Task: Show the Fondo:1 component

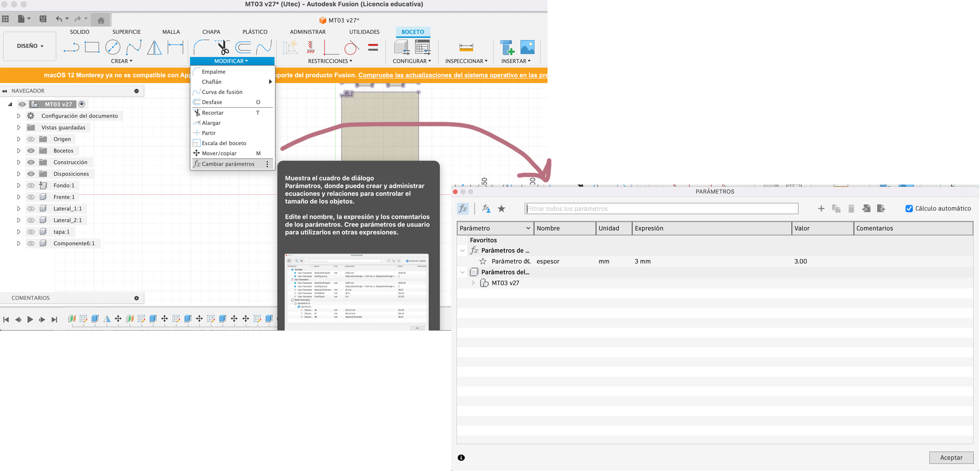Action: click(x=31, y=185)
